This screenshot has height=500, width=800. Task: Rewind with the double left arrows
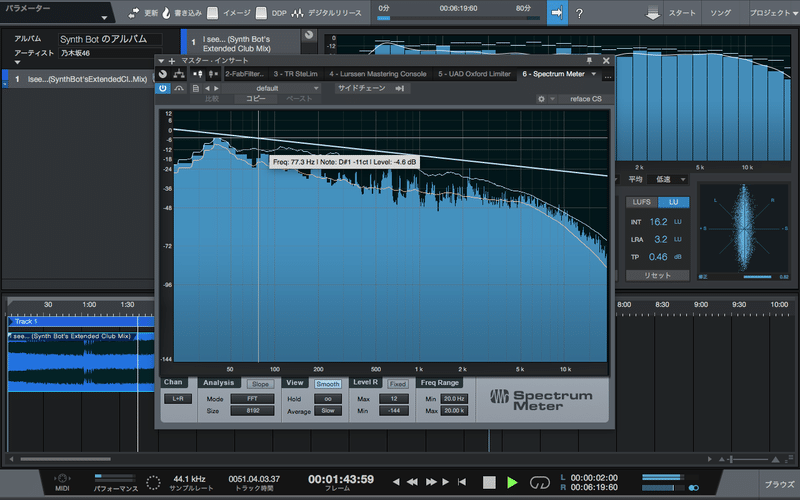coord(412,482)
